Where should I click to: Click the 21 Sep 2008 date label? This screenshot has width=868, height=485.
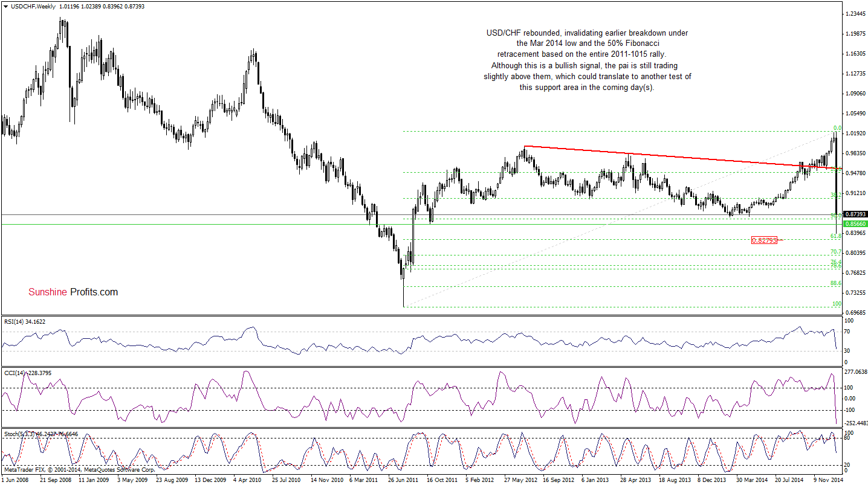pyautogui.click(x=55, y=480)
